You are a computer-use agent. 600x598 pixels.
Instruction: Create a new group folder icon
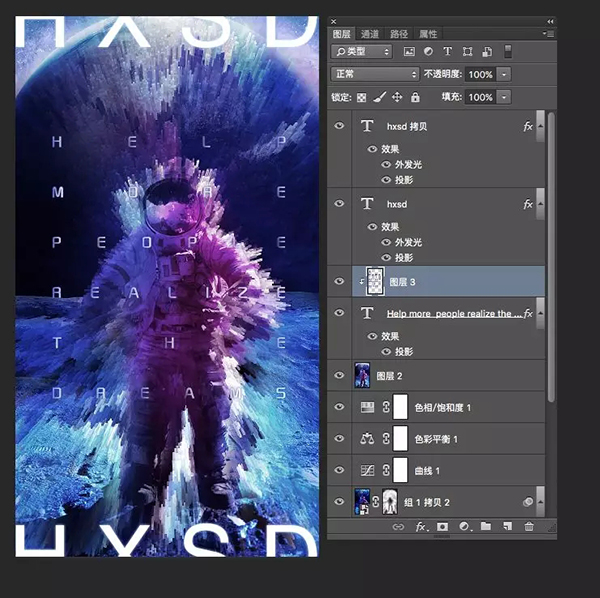point(486,526)
